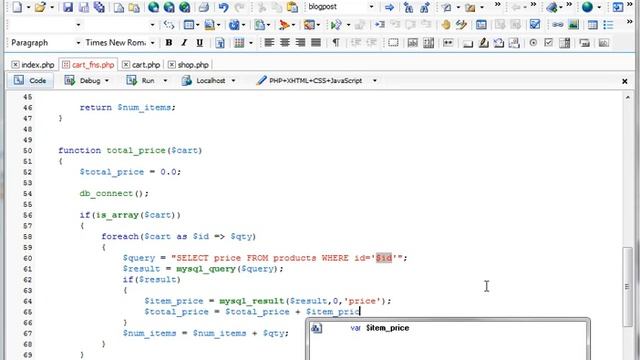The image size is (640, 360).
Task: Align text left
Action: [x=269, y=42]
